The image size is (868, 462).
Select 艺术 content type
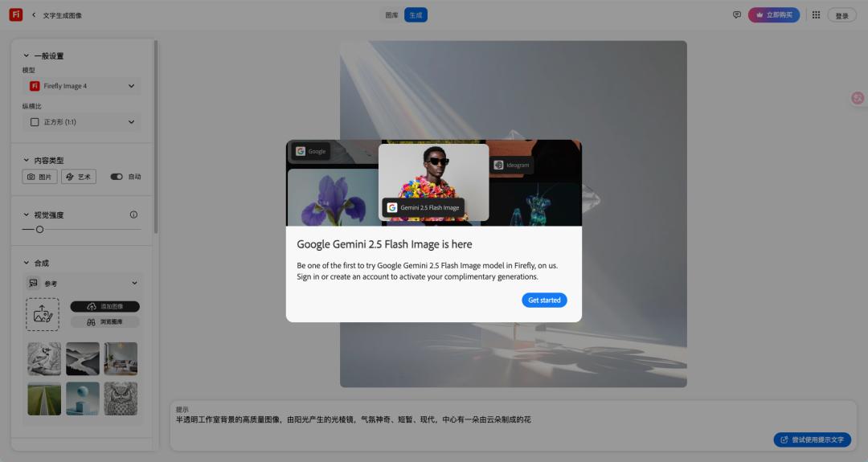(79, 177)
